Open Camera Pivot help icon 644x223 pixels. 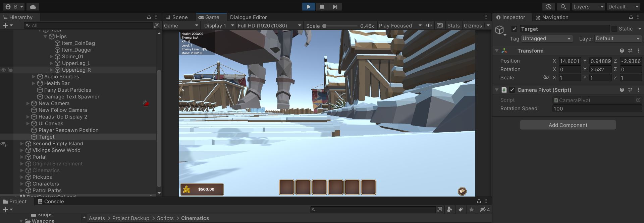(622, 90)
